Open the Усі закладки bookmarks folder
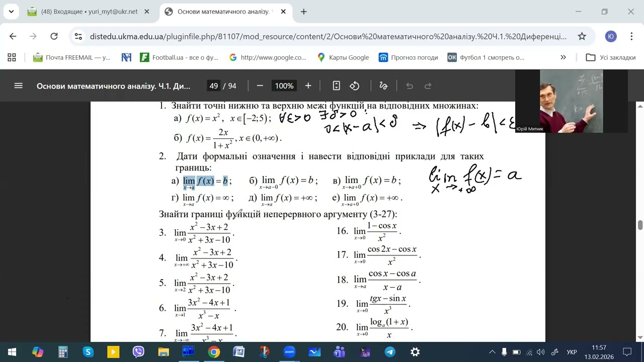The width and height of the screenshot is (644, 362). pyautogui.click(x=611, y=57)
